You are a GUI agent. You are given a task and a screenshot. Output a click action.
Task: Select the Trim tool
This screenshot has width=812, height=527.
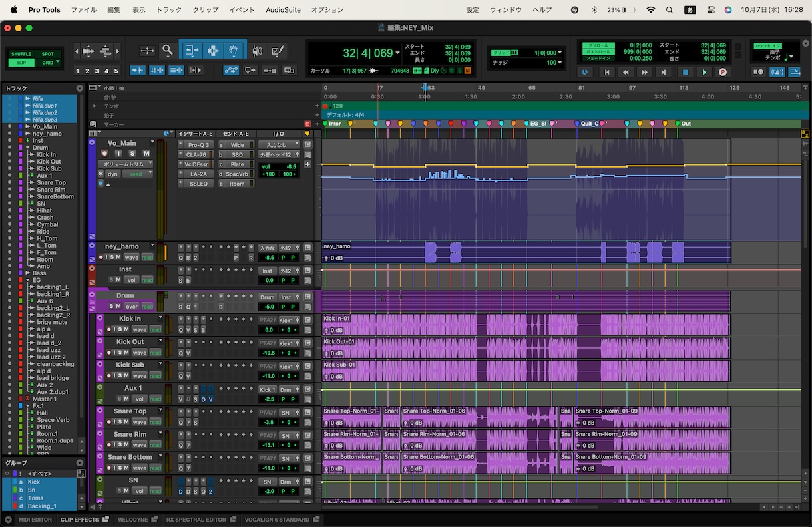(x=191, y=51)
